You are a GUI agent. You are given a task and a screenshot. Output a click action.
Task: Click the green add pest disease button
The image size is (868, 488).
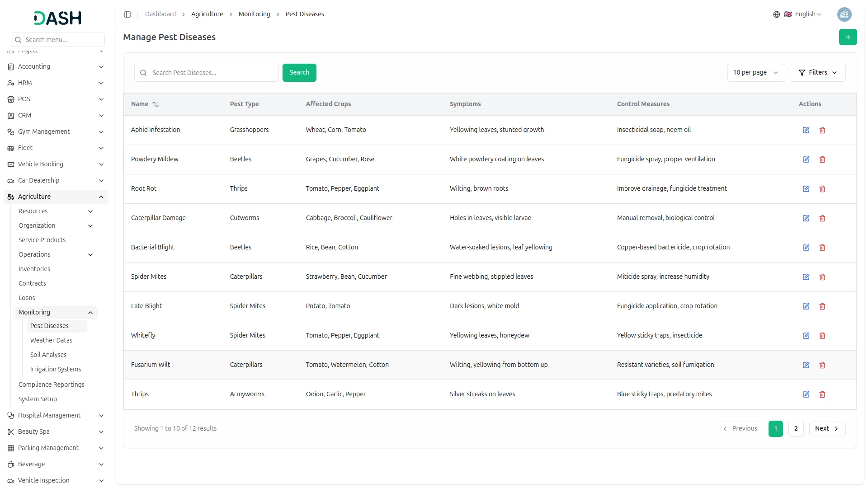coord(848,37)
